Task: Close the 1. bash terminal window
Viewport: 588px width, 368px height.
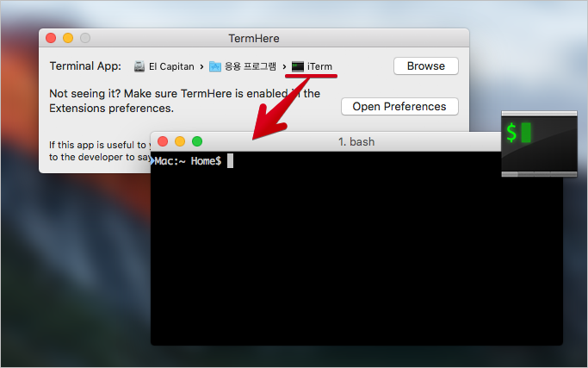Action: click(x=163, y=141)
